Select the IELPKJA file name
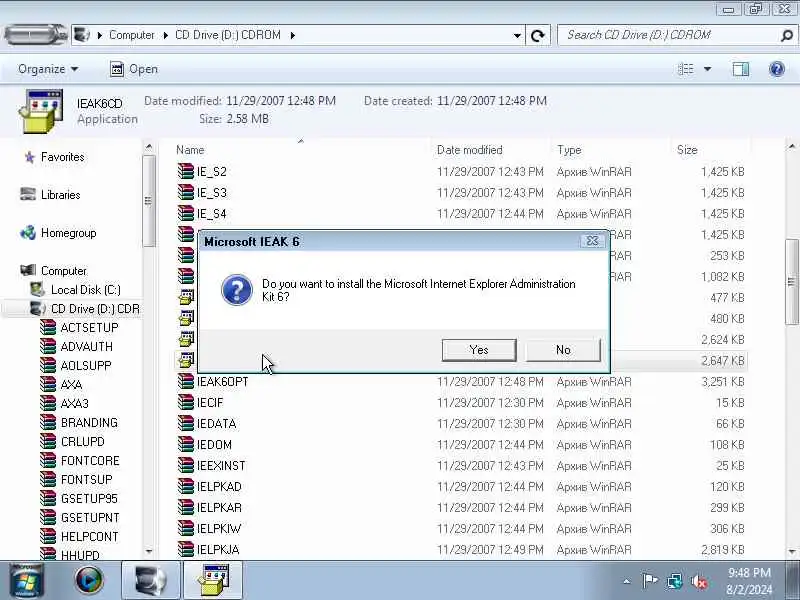Viewport: 800px width, 600px height. tap(218, 549)
